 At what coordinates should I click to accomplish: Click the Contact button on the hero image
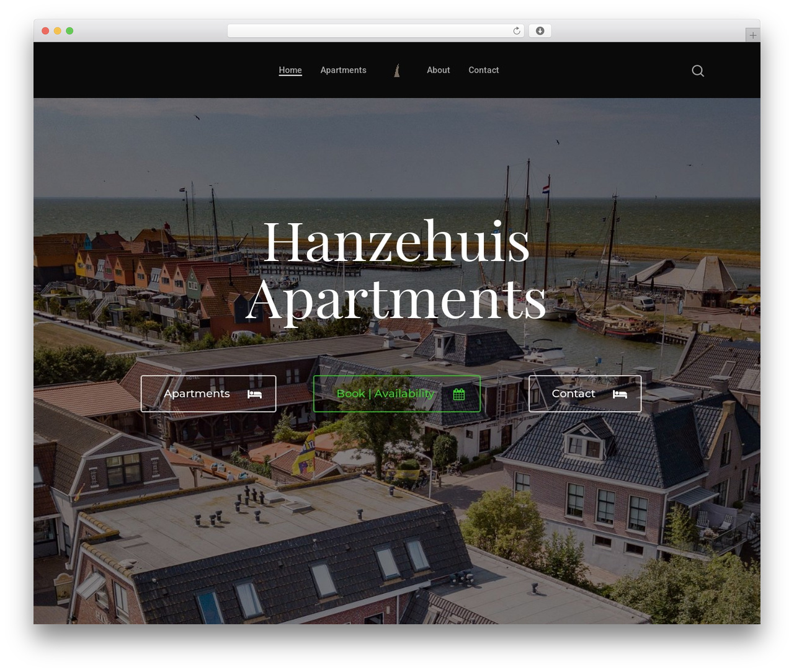click(585, 394)
